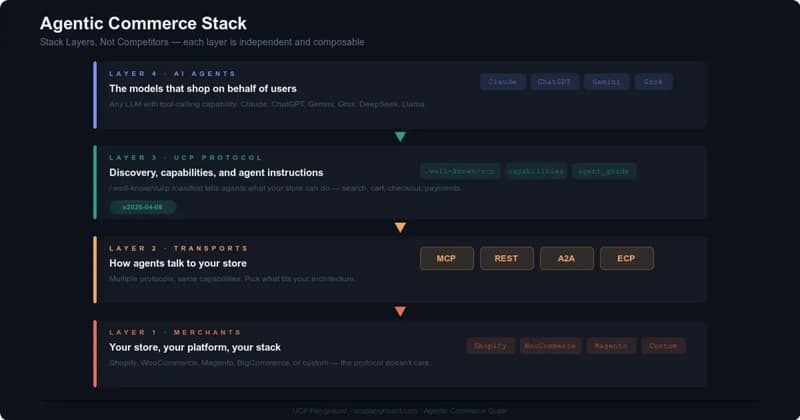Click the Shopify merchant tag

point(490,346)
